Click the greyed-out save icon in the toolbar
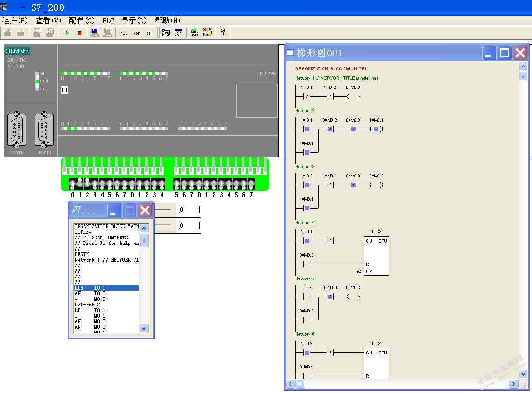This screenshot has height=393, width=532. coord(20,33)
